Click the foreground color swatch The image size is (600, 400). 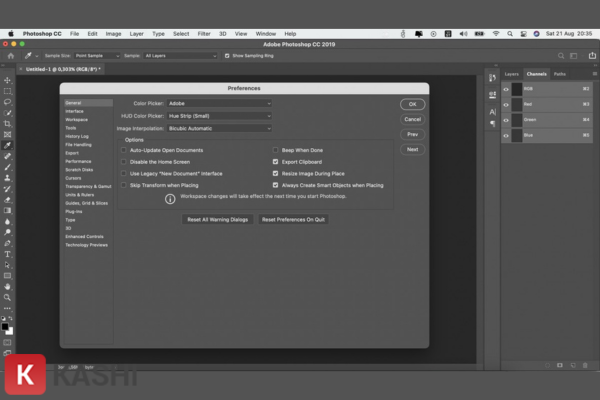point(5,327)
